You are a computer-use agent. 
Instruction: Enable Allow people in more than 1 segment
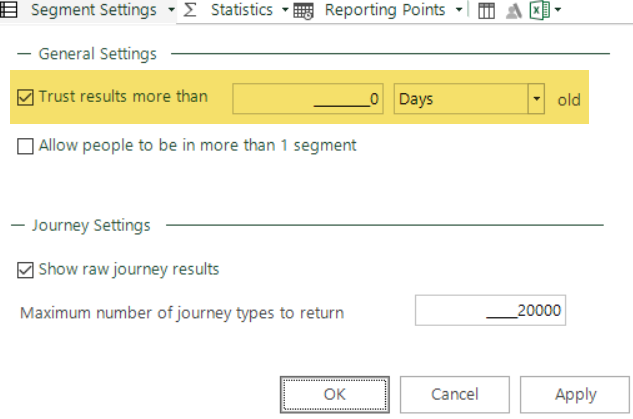[x=25, y=146]
